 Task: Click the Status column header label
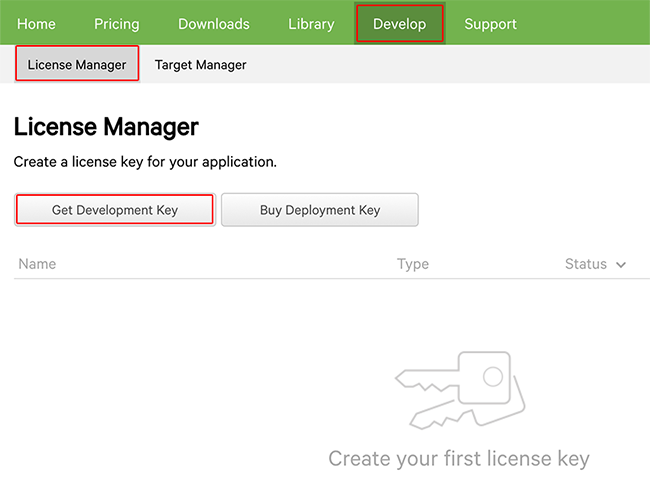[x=586, y=264]
